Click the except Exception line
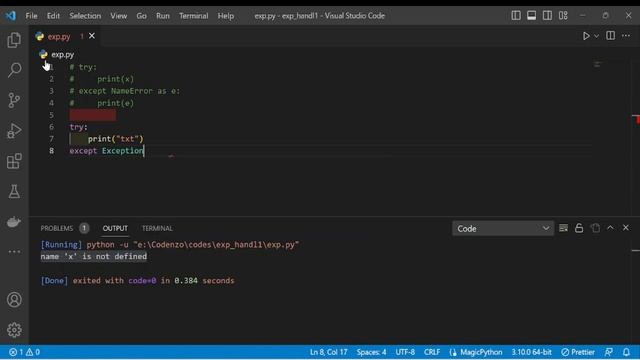 pyautogui.click(x=107, y=151)
